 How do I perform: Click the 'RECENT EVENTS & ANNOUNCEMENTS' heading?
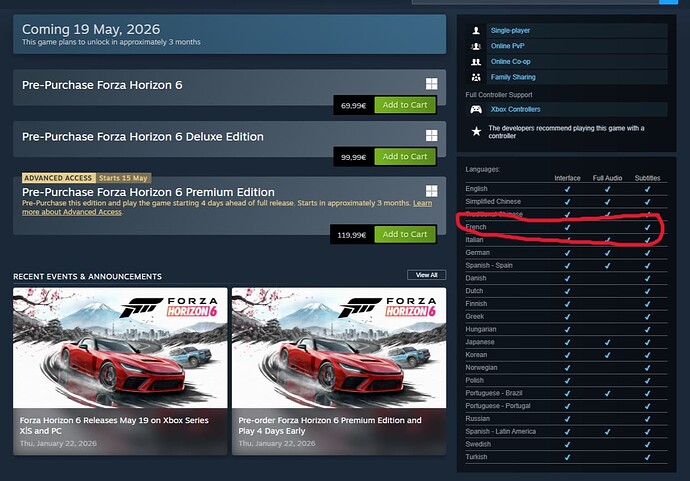coord(88,276)
